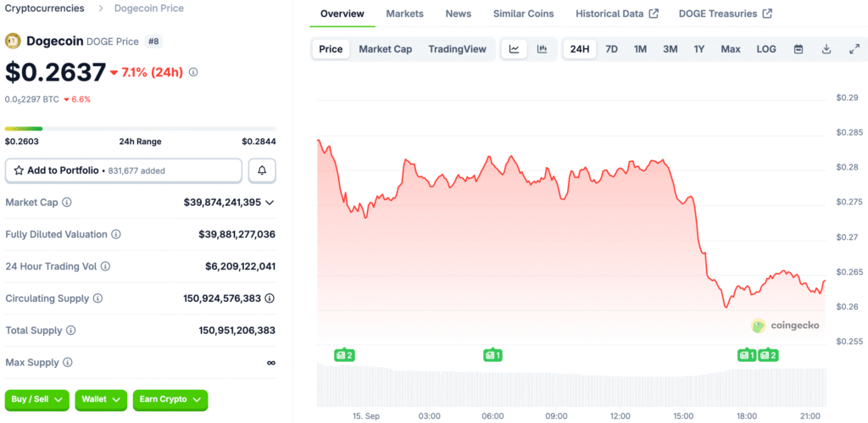This screenshot has width=868, height=423.
Task: Select the 24H time range
Action: click(x=580, y=49)
